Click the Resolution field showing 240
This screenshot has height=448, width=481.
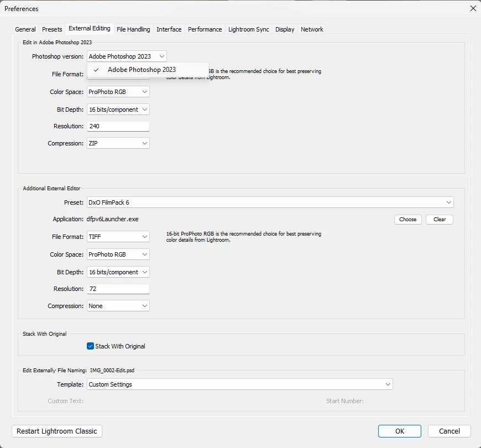pyautogui.click(x=118, y=126)
